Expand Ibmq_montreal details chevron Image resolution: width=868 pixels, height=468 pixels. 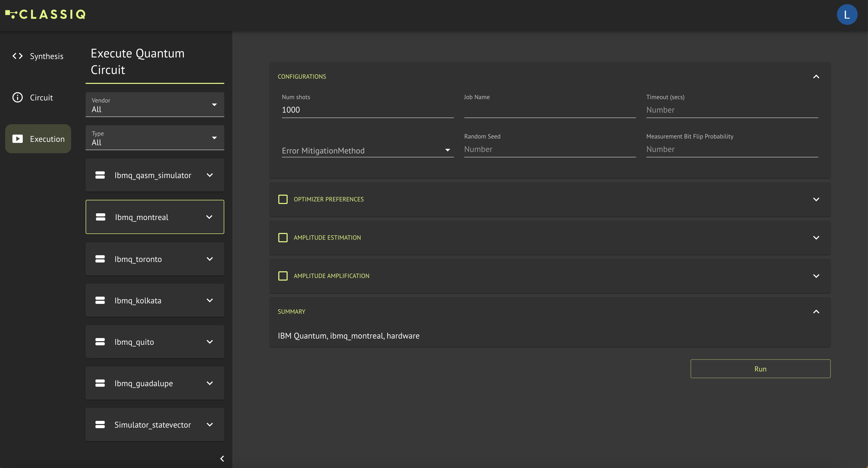(x=209, y=217)
